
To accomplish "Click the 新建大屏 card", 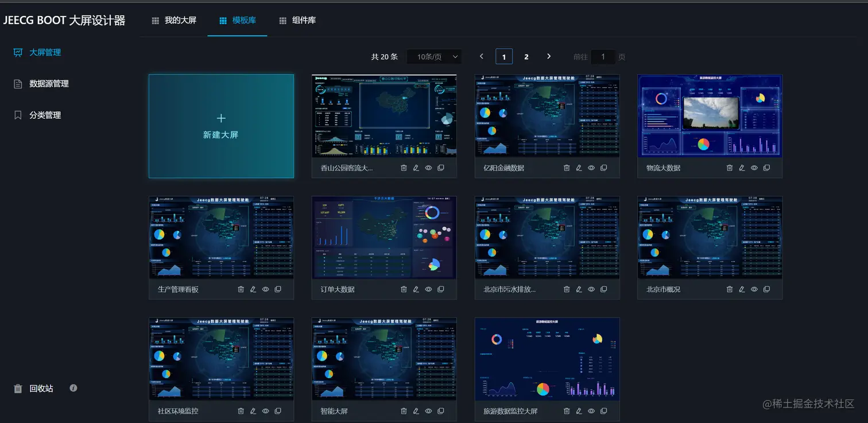I will 221,126.
